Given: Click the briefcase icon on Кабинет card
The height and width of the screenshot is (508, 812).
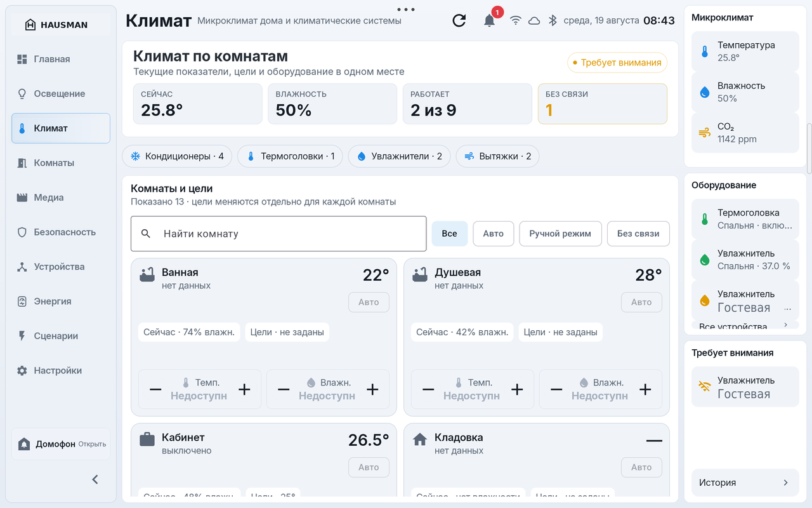Looking at the screenshot, I should (x=147, y=439).
